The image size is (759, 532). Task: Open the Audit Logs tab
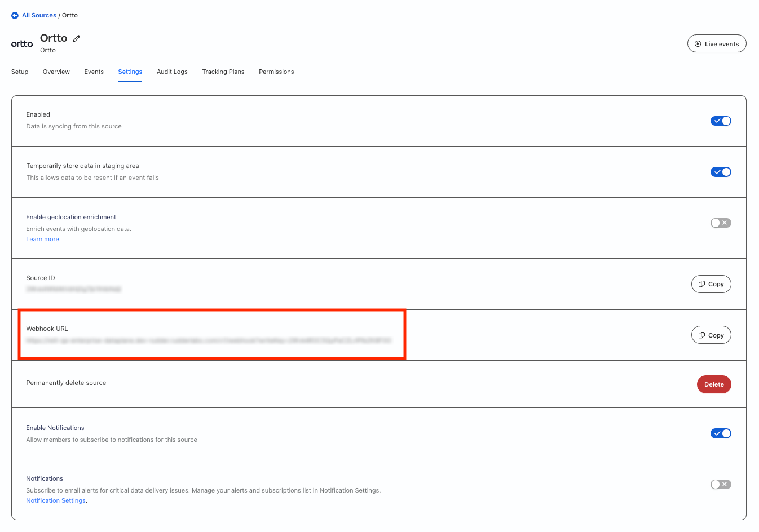click(172, 72)
